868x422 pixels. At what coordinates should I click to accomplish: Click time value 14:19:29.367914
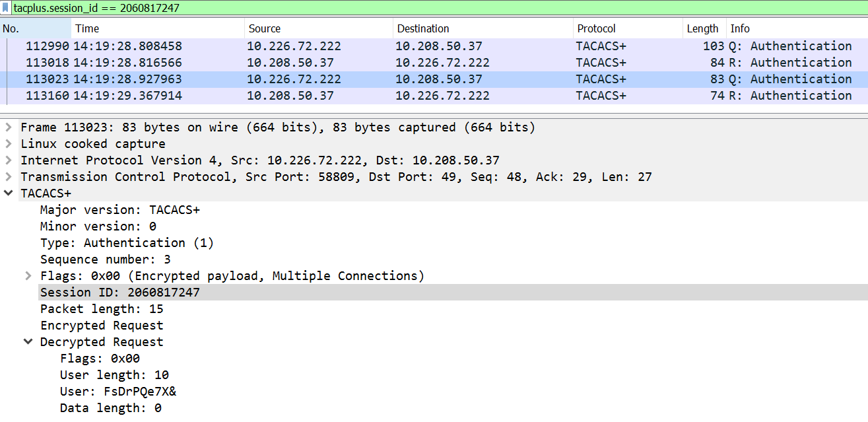pos(127,96)
